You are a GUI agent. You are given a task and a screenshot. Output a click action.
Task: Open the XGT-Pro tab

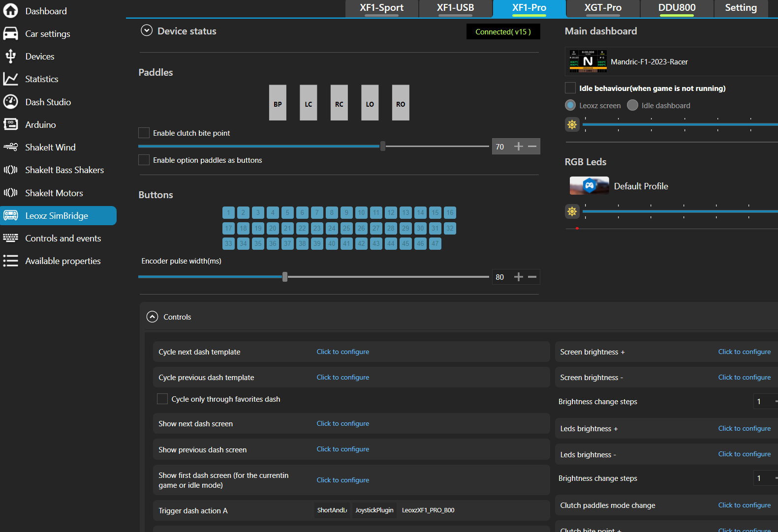[x=603, y=8]
